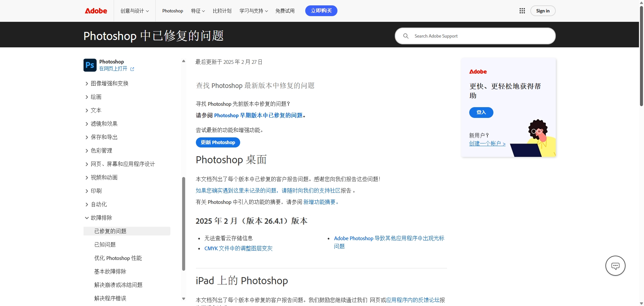Screen dimensions: 644x306
Task: Click the 2025 年 2 月 版本 26.4.1 heading
Action: tap(252, 221)
